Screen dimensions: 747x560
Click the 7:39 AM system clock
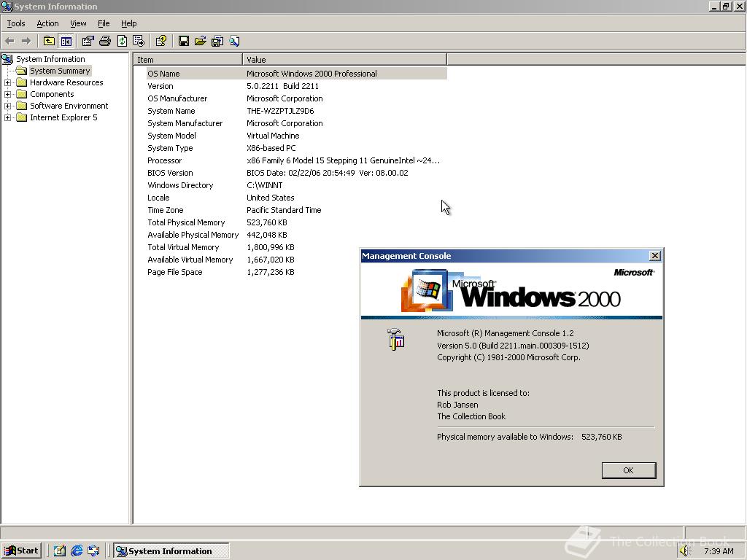[719, 551]
